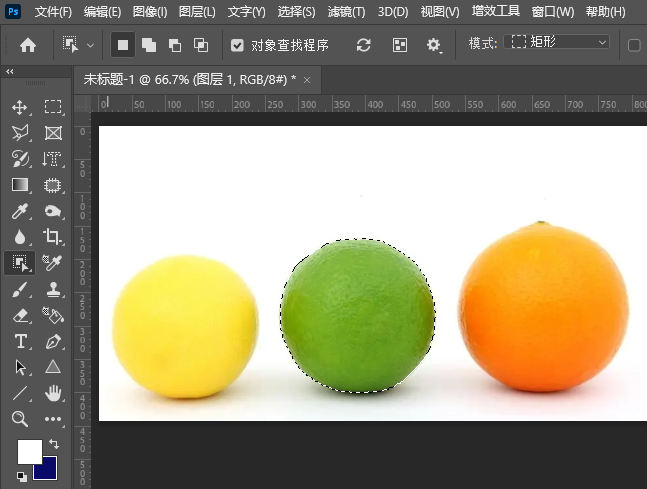Select the Eraser tool
Image resolution: width=647 pixels, height=489 pixels.
coord(20,316)
